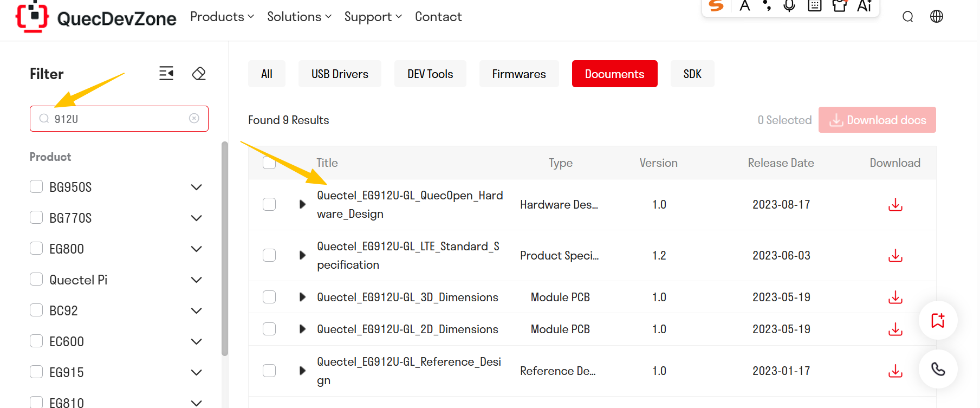Image resolution: width=980 pixels, height=408 pixels.
Task: Download the 3D_Dimensions file
Action: pos(895,297)
